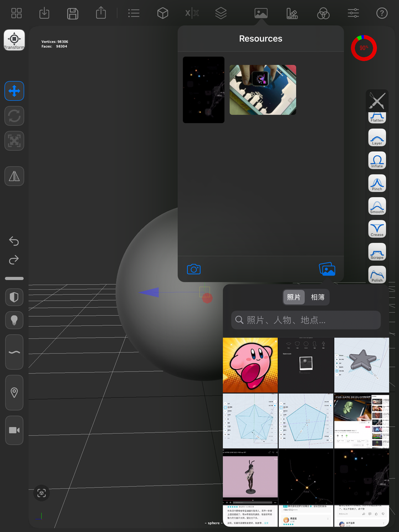This screenshot has width=399, height=532.
Task: Click the photo search field
Action: tap(306, 320)
